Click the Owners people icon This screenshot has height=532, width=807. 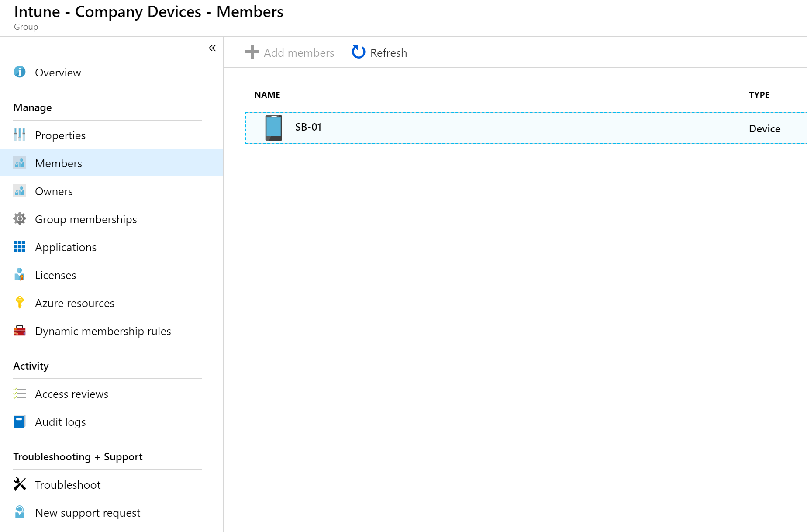(x=20, y=190)
